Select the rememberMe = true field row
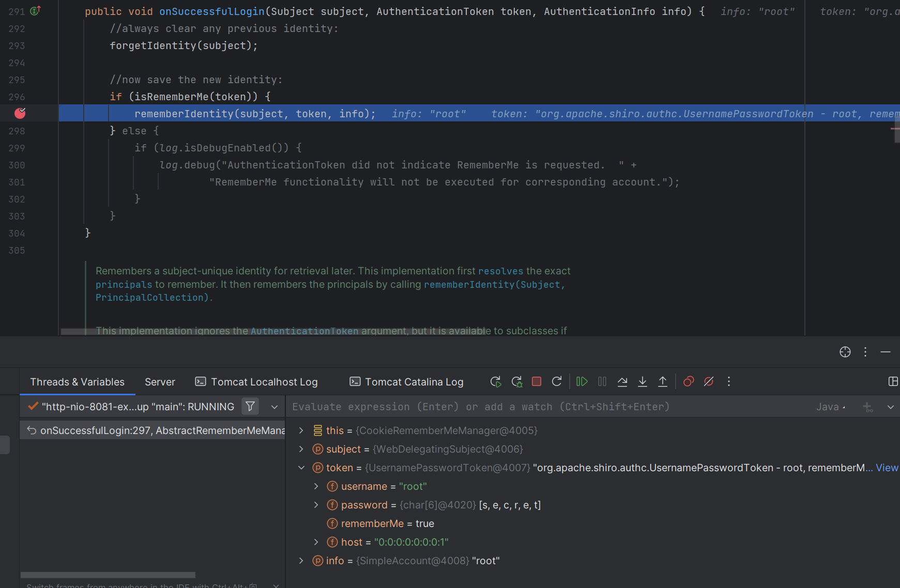The image size is (900, 588). click(x=593, y=523)
